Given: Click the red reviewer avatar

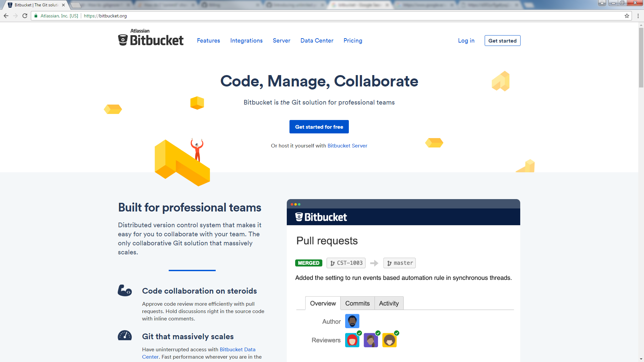Looking at the screenshot, I should point(352,340).
